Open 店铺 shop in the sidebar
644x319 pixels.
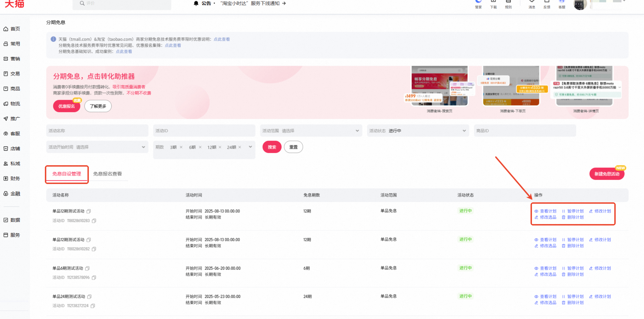(x=12, y=149)
